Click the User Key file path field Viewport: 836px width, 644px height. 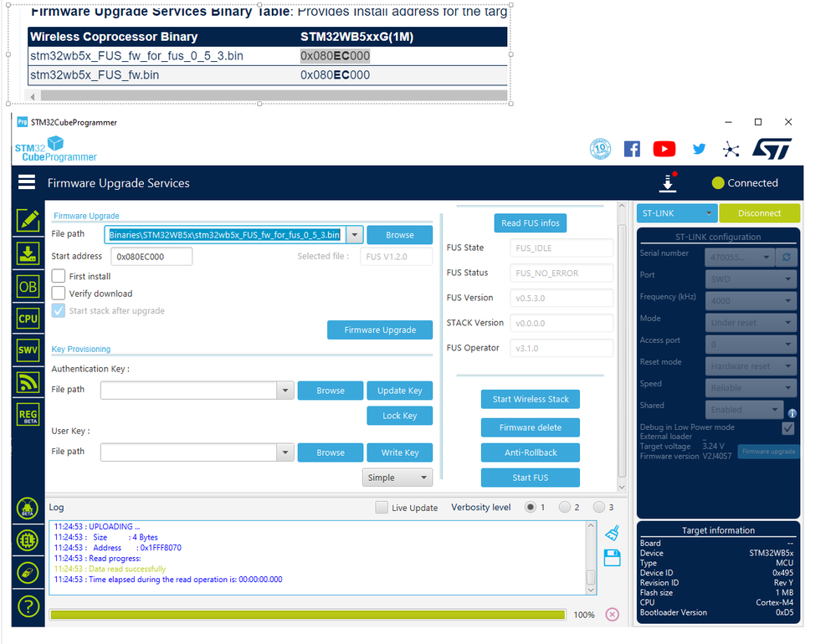[x=189, y=452]
